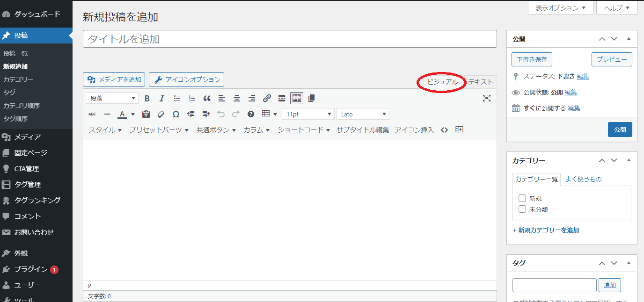
Task: Insert special character with omega icon
Action: 176,114
